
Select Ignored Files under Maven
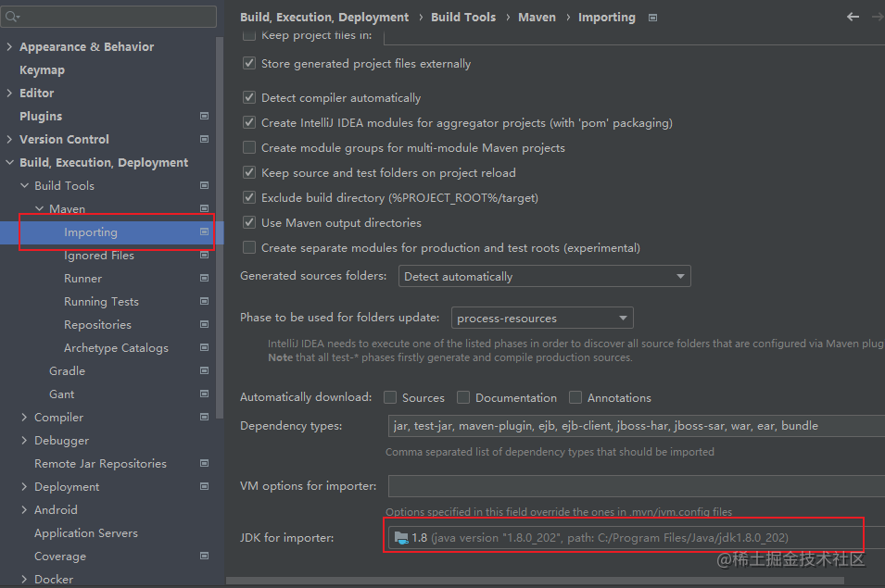99,256
